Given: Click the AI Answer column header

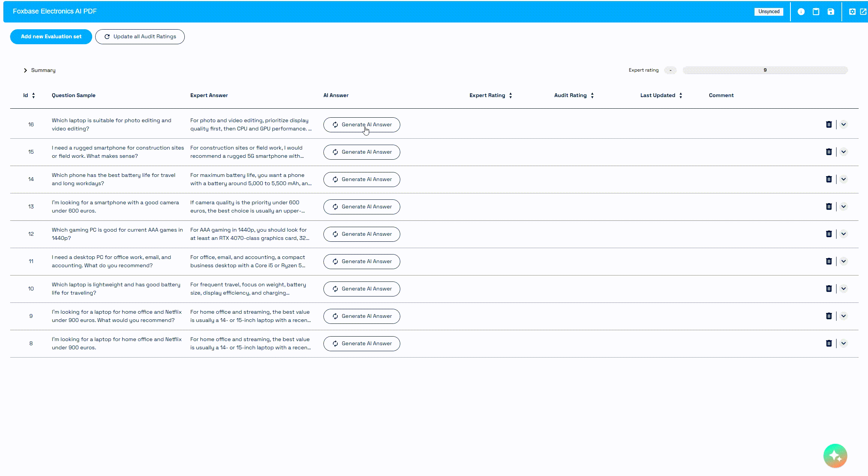Looking at the screenshot, I should click(336, 96).
